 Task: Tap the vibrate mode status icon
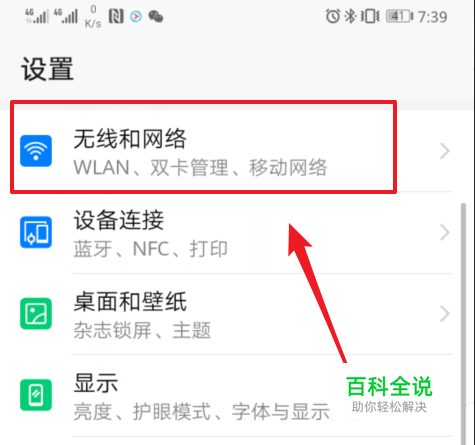click(370, 16)
